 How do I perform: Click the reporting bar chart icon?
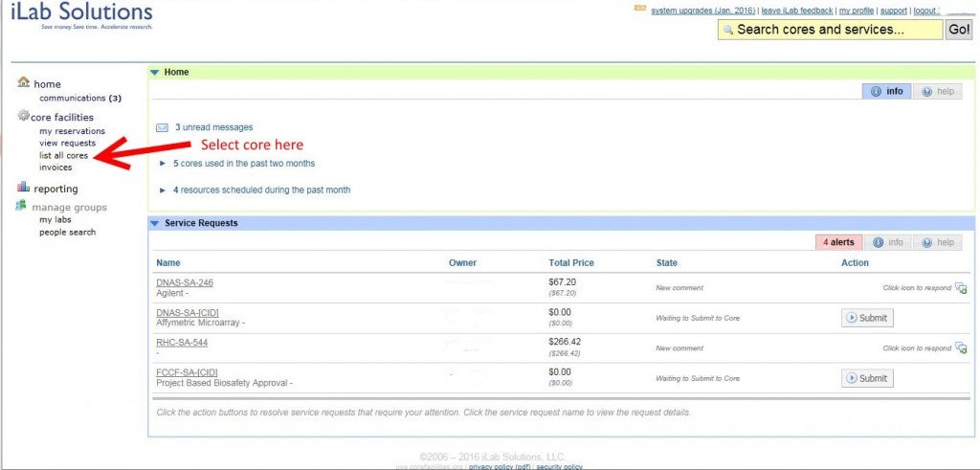point(24,187)
